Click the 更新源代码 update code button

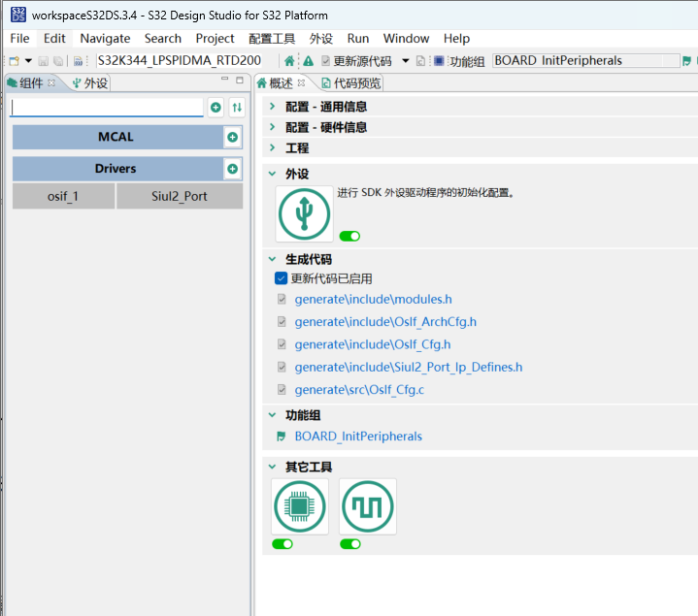click(356, 61)
